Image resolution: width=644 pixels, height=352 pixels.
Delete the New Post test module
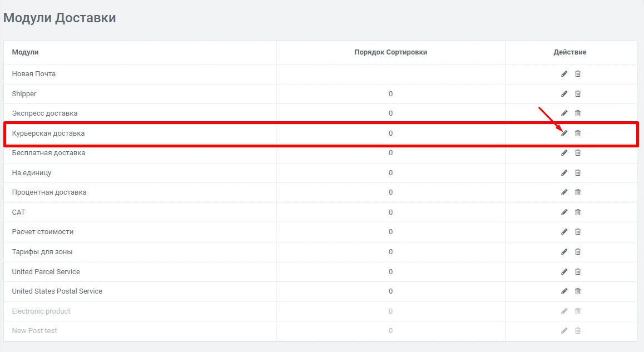tap(578, 331)
